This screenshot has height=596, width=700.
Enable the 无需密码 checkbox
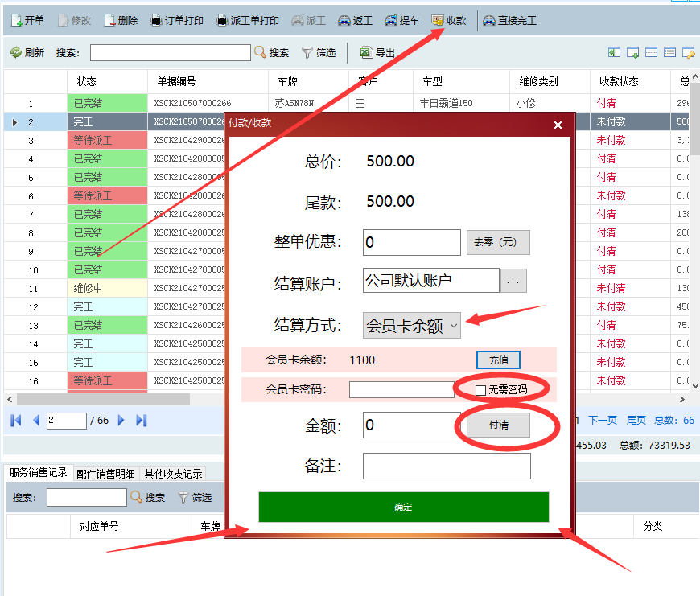[480, 390]
